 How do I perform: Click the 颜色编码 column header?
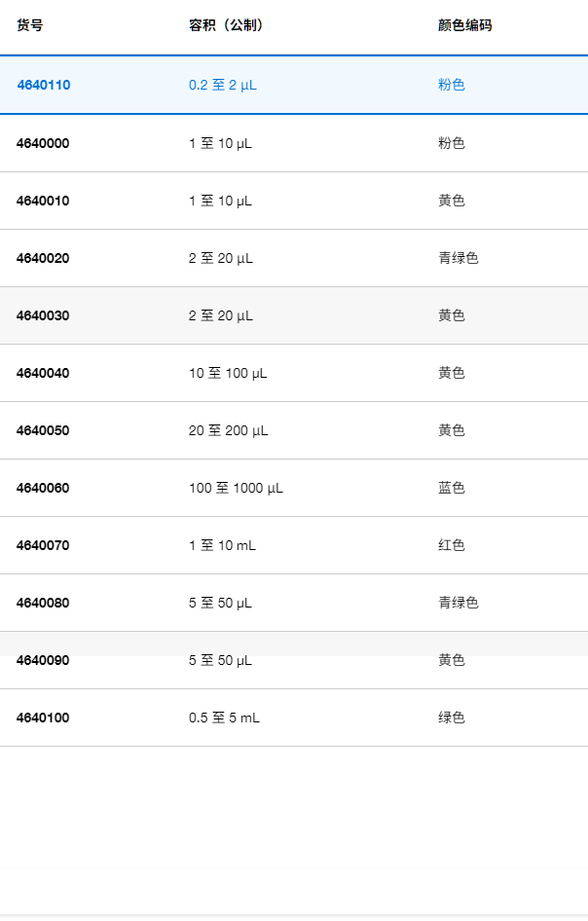(x=464, y=25)
